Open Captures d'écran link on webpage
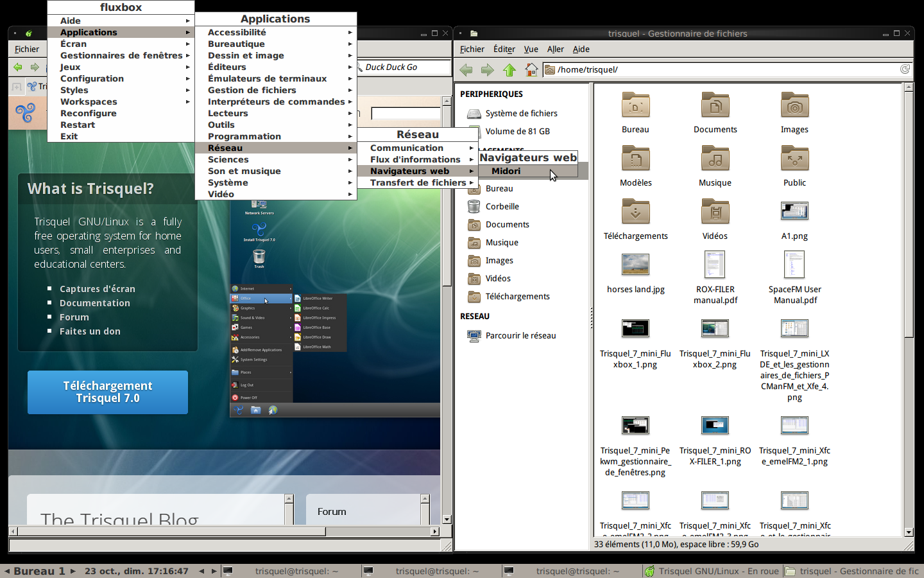 tap(98, 289)
